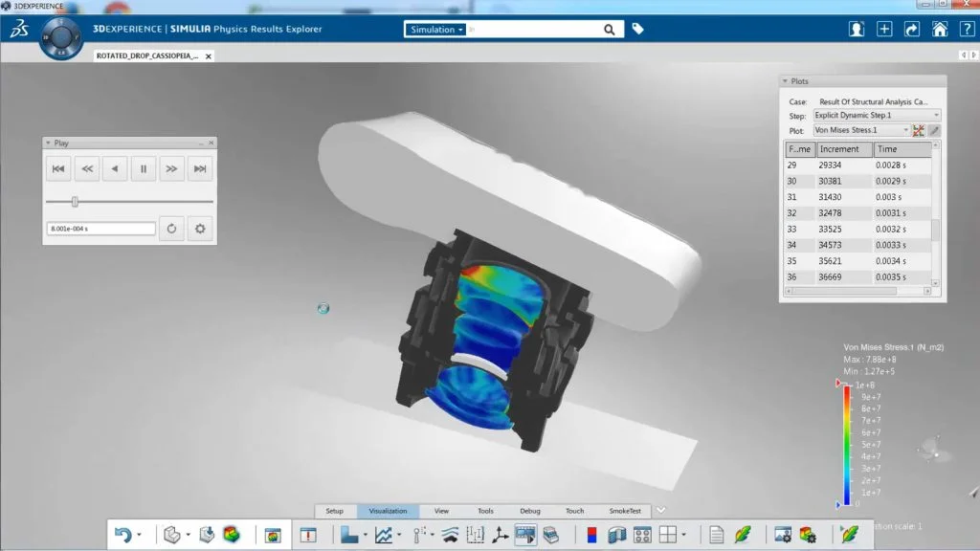Open the settings gear in the Play panel
The image size is (980, 551).
point(200,228)
